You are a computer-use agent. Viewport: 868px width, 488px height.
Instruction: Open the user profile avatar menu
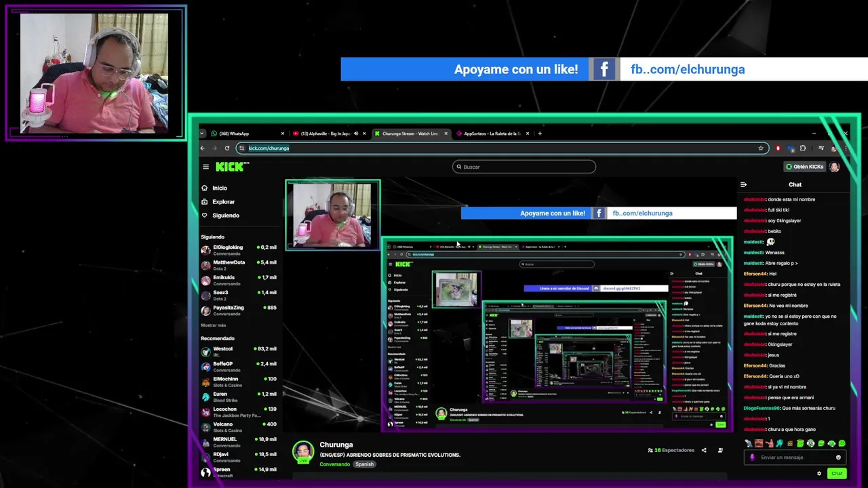tap(835, 167)
